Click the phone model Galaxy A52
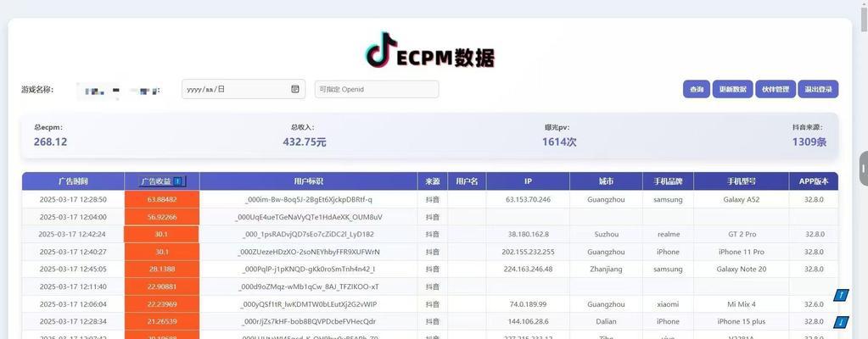This screenshot has height=339, width=868. (742, 200)
